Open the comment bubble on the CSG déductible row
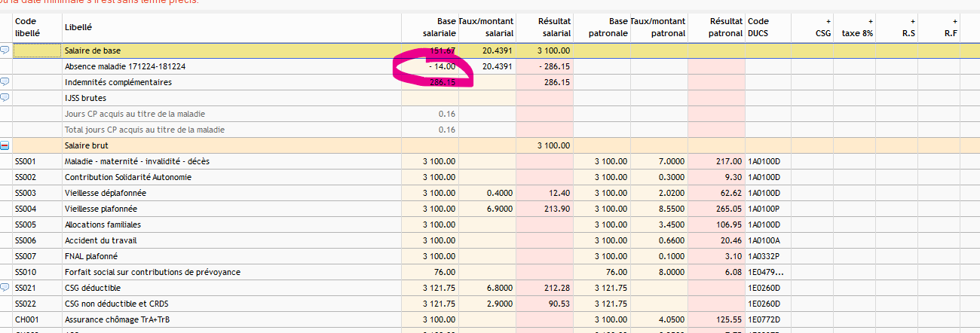 click(x=5, y=288)
